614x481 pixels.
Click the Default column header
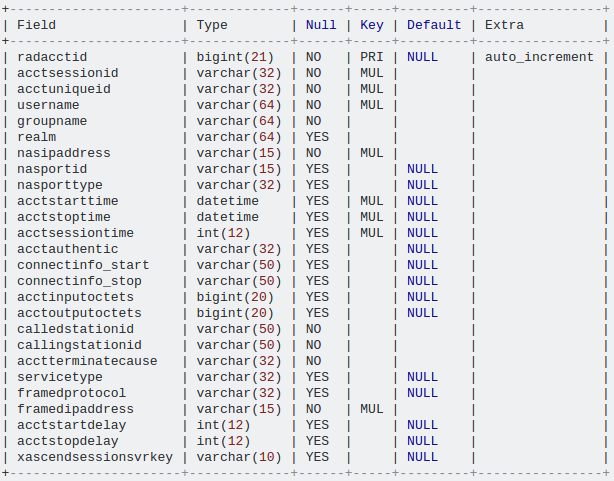pyautogui.click(x=434, y=25)
